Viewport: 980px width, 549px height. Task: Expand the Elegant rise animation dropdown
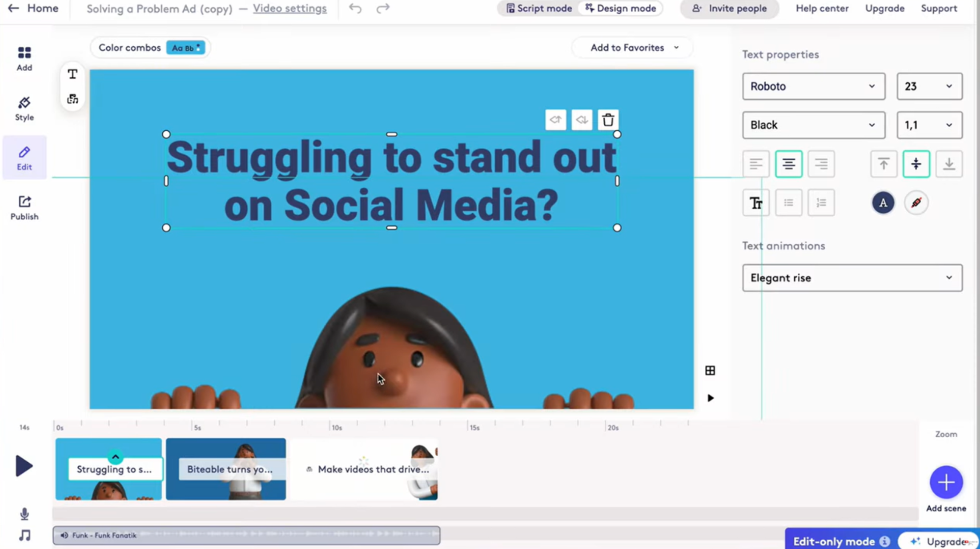(852, 278)
